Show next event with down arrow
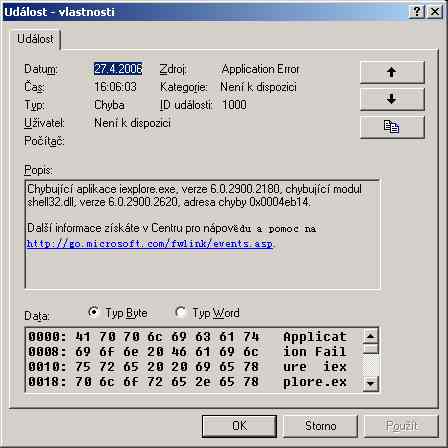 point(392,99)
